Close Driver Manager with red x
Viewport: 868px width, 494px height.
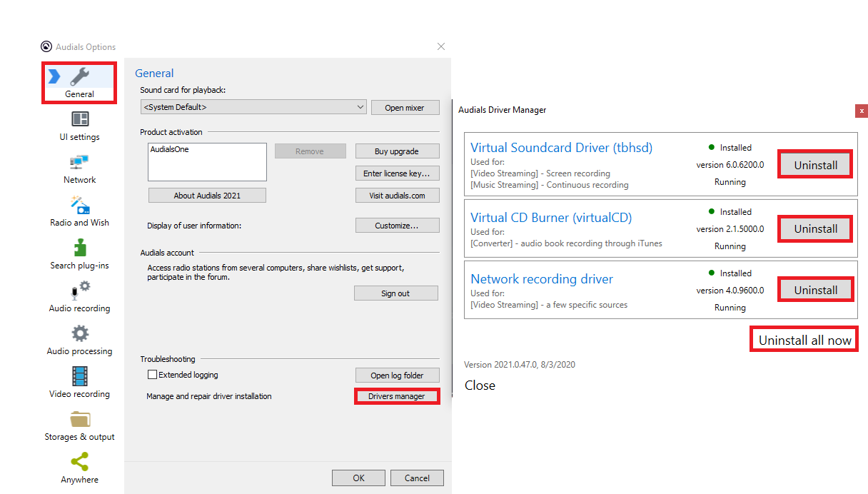point(862,111)
